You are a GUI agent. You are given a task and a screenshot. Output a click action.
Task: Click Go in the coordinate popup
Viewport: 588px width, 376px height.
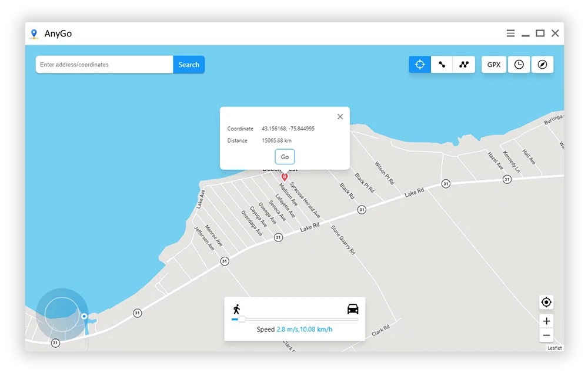[x=285, y=157]
